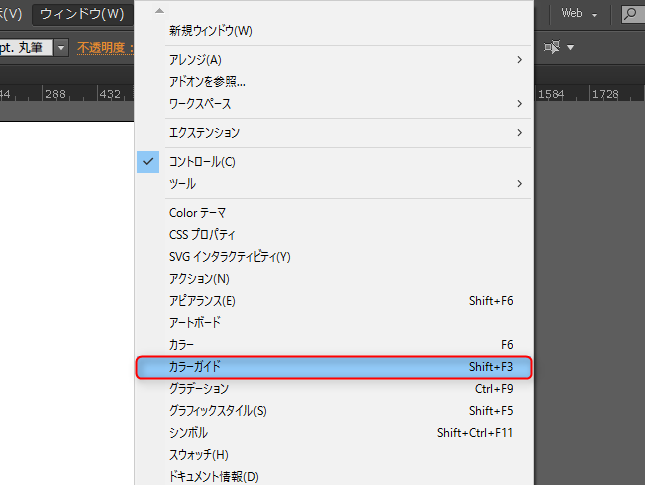Open the ウィンドウ(W) menu in menu bar

pos(82,14)
